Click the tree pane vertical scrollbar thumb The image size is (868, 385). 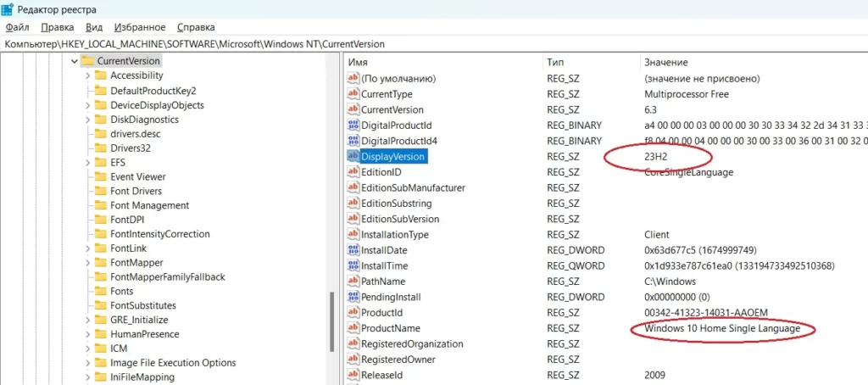[331, 322]
